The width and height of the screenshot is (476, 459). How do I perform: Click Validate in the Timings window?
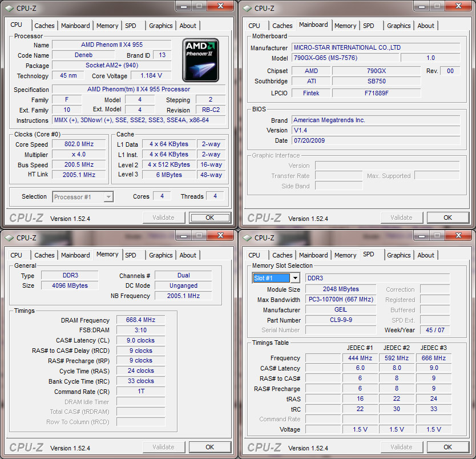point(164,447)
